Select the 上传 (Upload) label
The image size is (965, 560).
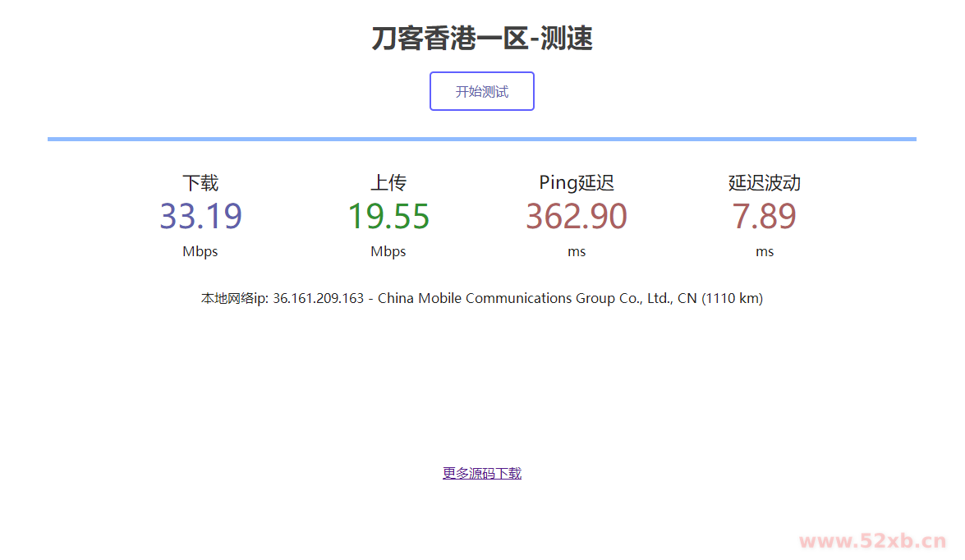[388, 182]
